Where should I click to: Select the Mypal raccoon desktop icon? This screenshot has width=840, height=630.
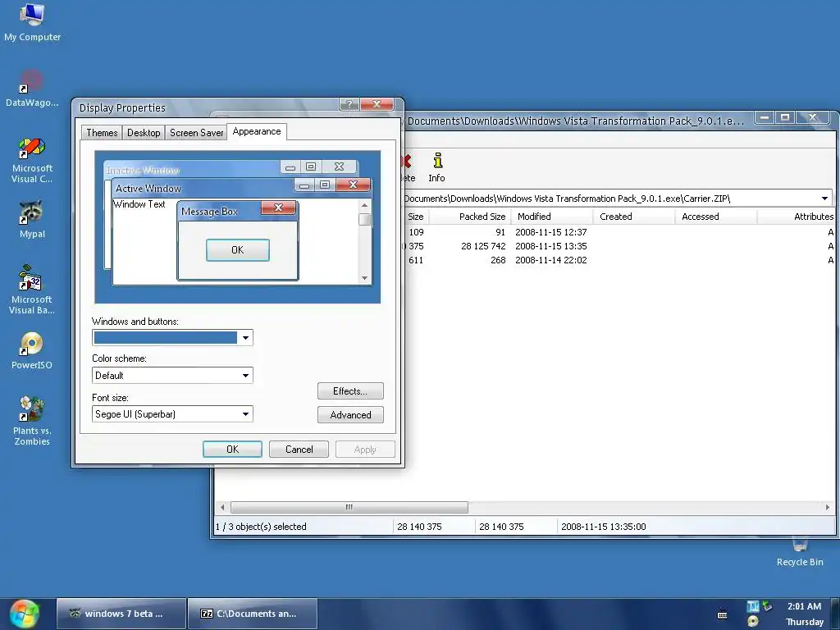(x=32, y=220)
